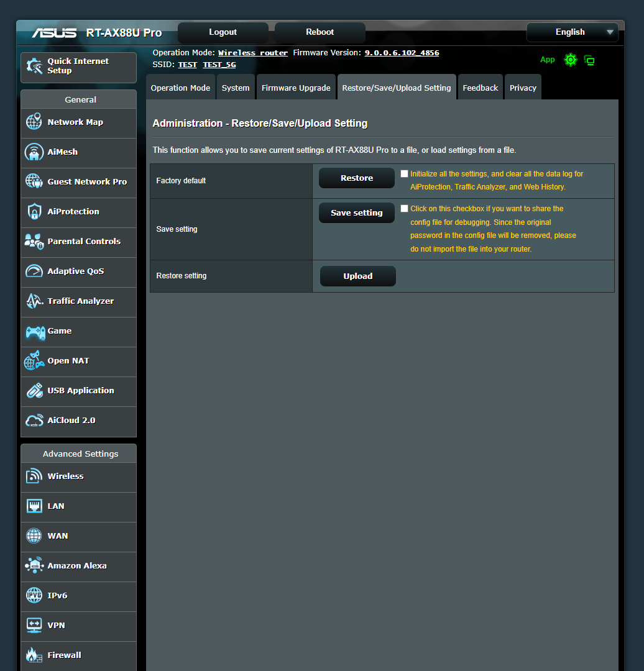The width and height of the screenshot is (644, 671).
Task: Click the 'Factory default' row label
Action: pyautogui.click(x=181, y=181)
